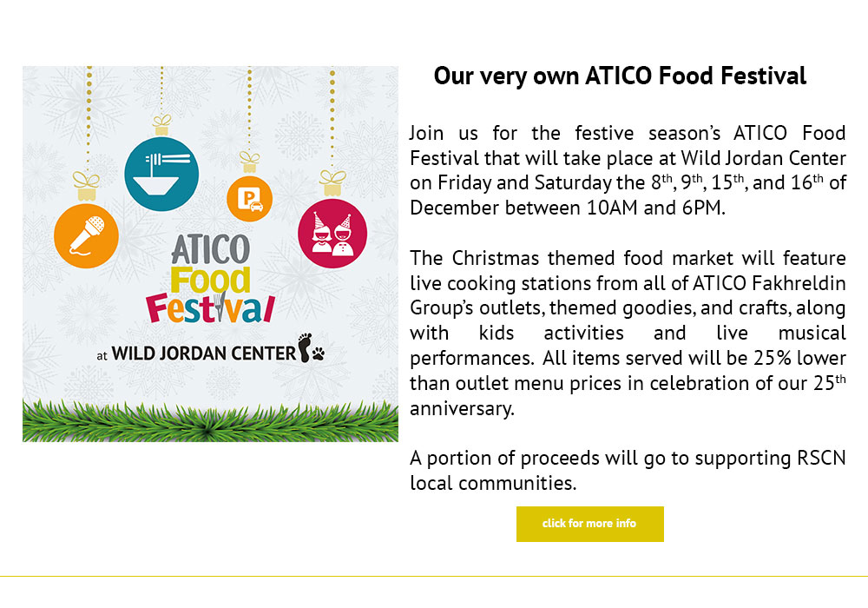Screen dimensions: 868x608
Task: Click the "click for more info" button
Action: (589, 524)
